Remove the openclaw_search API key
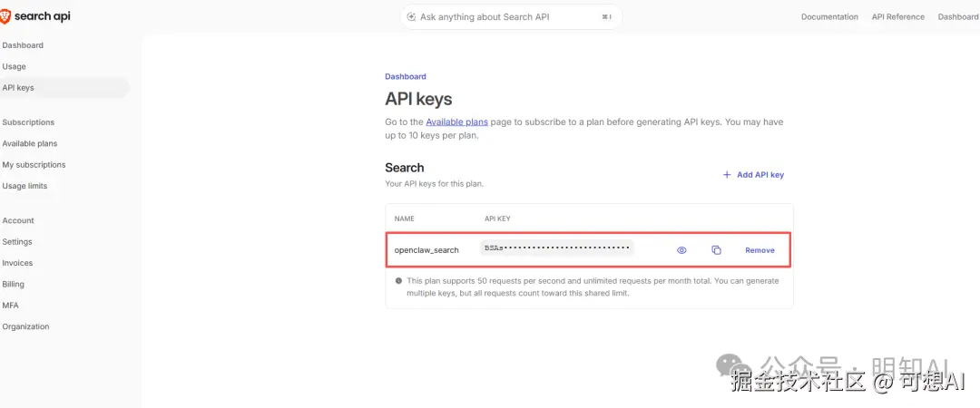Viewport: 980px width, 408px height. pyautogui.click(x=759, y=250)
